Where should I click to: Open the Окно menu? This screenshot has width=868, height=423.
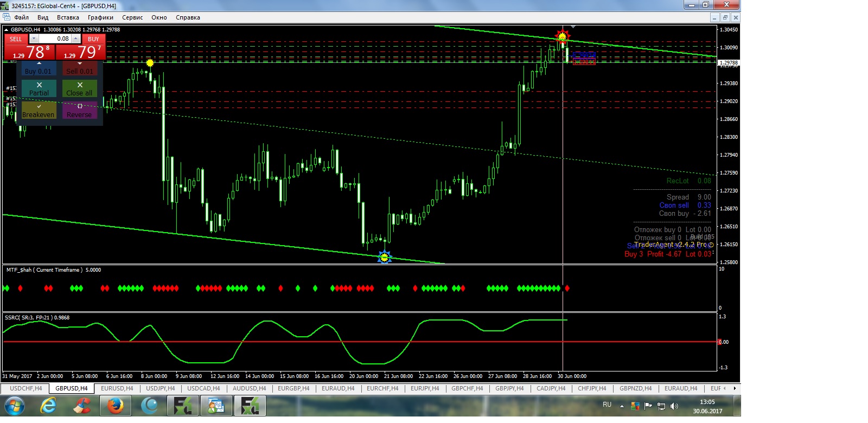point(159,17)
